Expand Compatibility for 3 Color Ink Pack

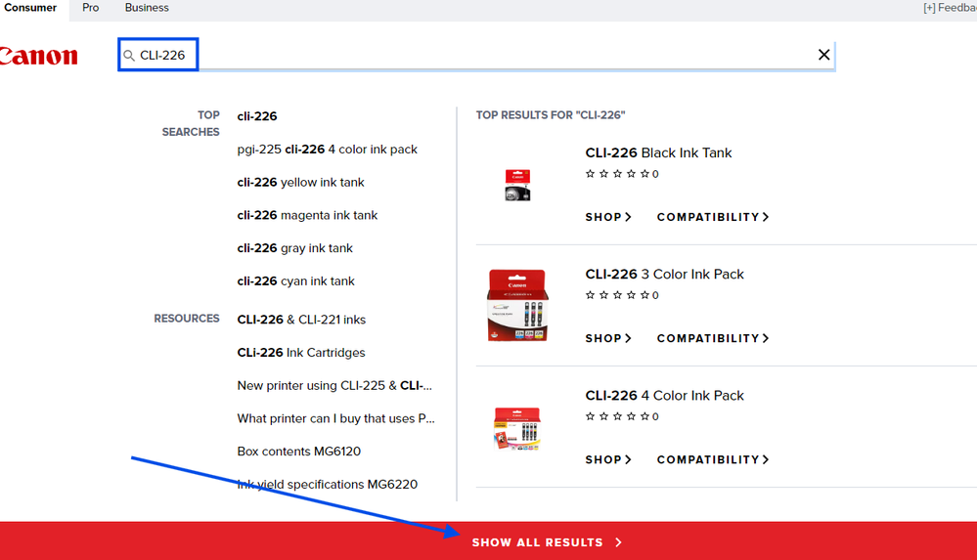[x=712, y=338]
